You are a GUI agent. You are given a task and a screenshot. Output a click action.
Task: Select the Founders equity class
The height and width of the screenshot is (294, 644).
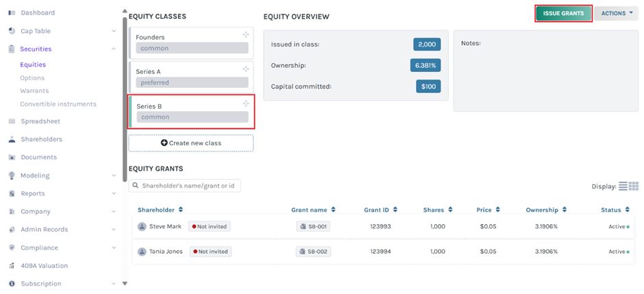click(191, 42)
